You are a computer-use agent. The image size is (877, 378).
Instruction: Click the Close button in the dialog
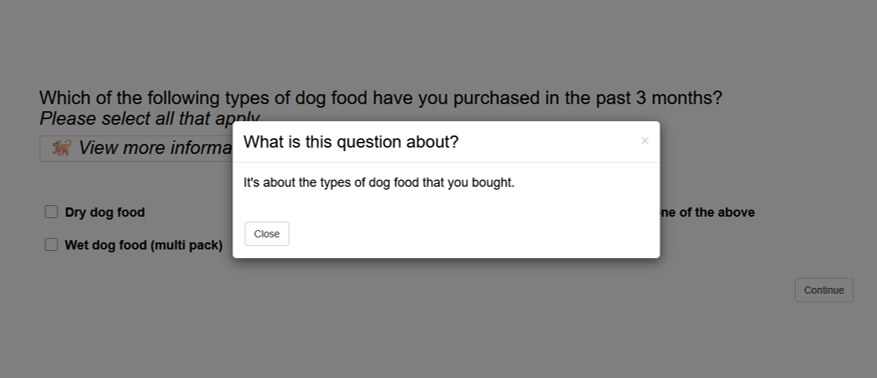coord(267,234)
